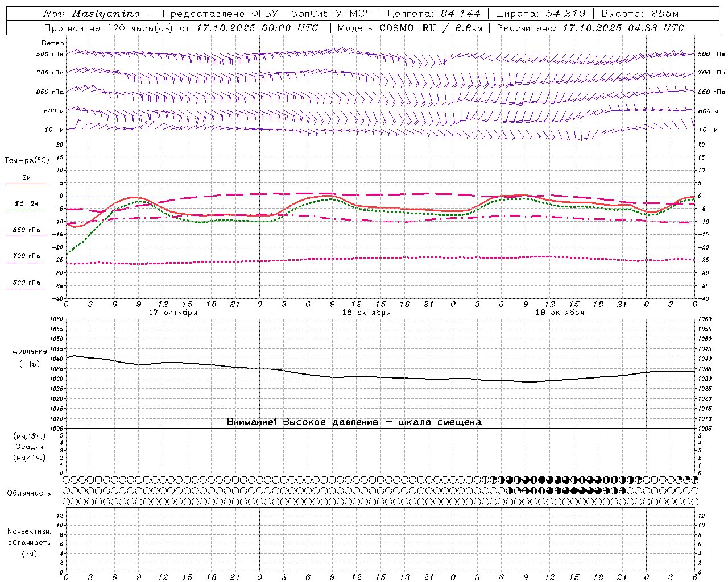The height and width of the screenshot is (582, 728).
Task: Click the Конвективн. convective label
Action: point(29,531)
